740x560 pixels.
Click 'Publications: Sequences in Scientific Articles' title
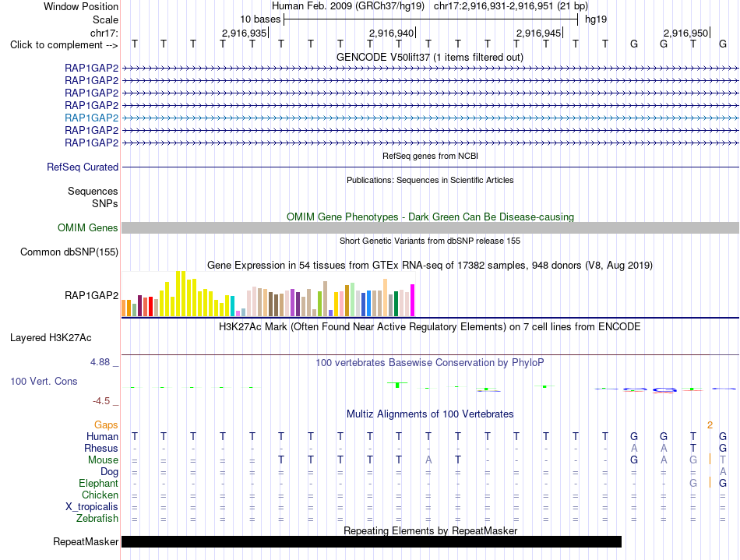coord(430,180)
